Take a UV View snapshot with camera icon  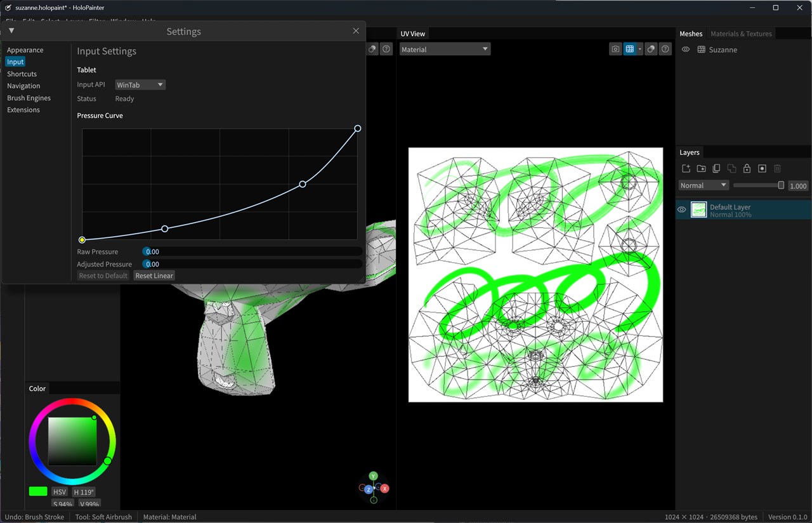pos(615,49)
